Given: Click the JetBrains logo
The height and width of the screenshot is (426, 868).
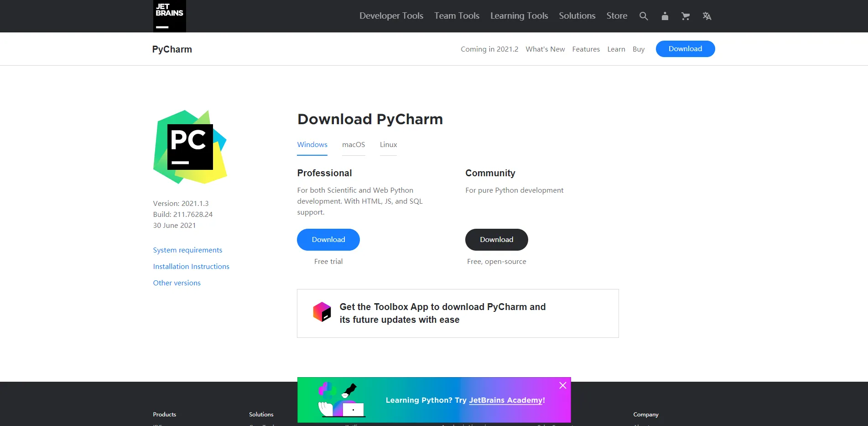Looking at the screenshot, I should (170, 16).
